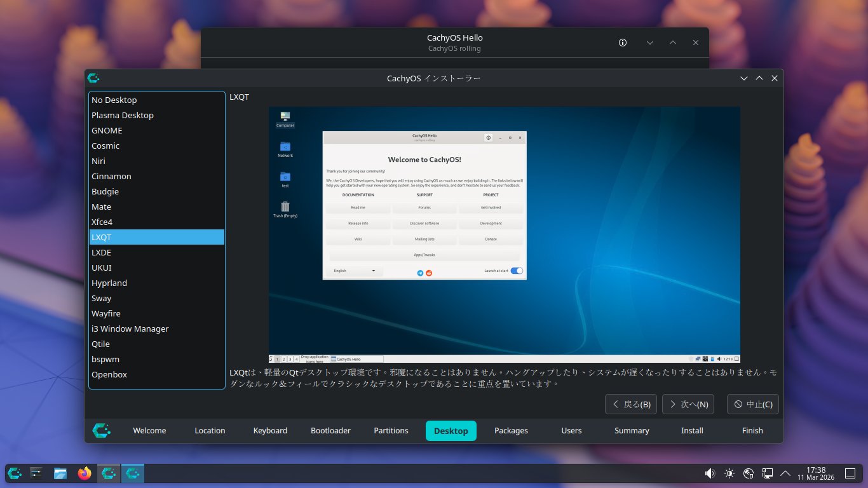This screenshot has height=488, width=868.
Task: Select the Partitions step
Action: pos(391,431)
